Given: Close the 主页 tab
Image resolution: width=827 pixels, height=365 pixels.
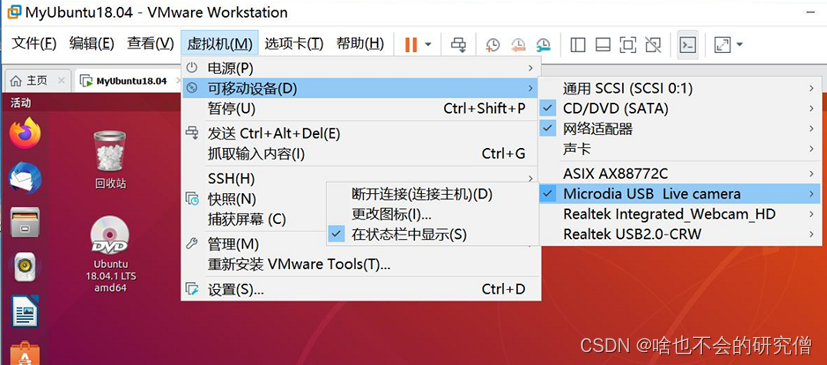Looking at the screenshot, I should pyautogui.click(x=61, y=81).
